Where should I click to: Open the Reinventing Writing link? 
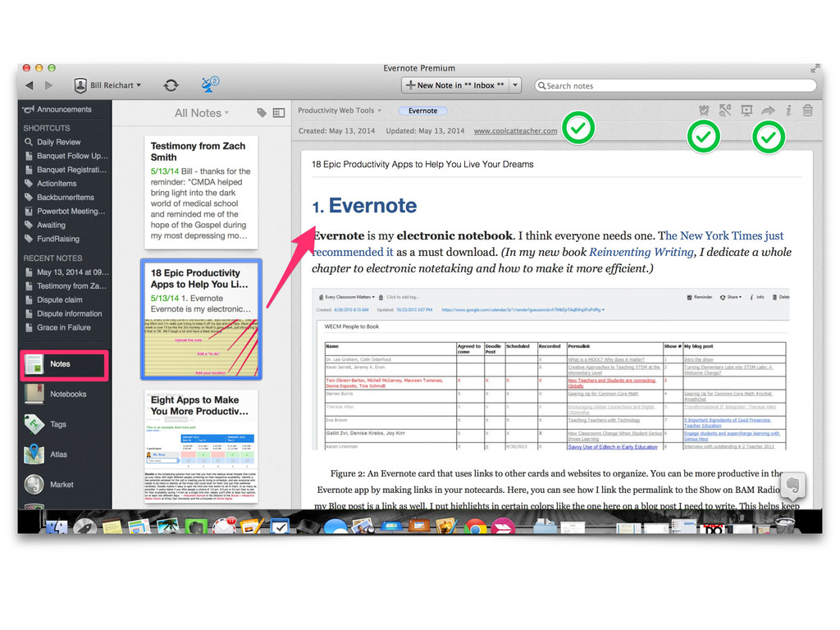641,252
